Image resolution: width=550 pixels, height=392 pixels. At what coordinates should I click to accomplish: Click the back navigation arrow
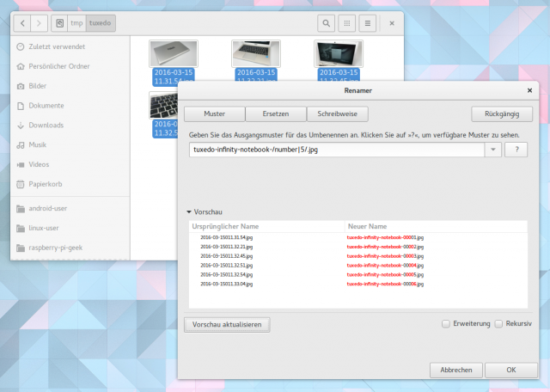23,23
